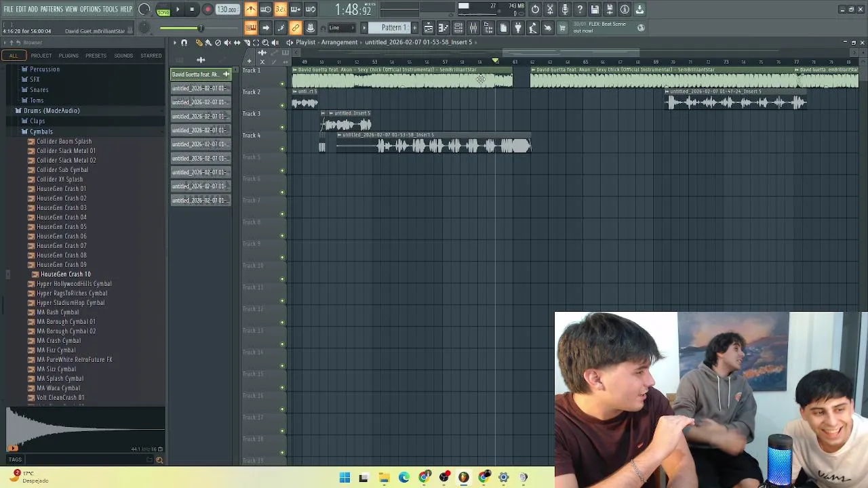Viewport: 868px width, 488px height.
Task: Open the Playlist view icon
Action: click(429, 28)
